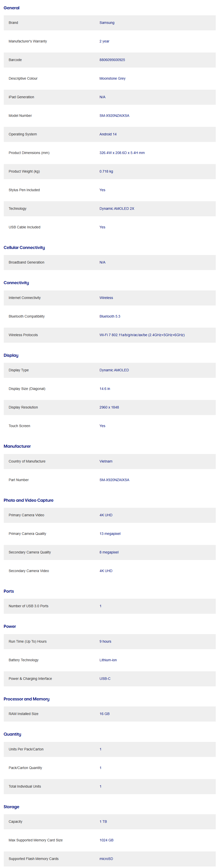This screenshot has width=218, height=868.
Task: Select the 13 megapixel camera quality value
Action: 110,534
